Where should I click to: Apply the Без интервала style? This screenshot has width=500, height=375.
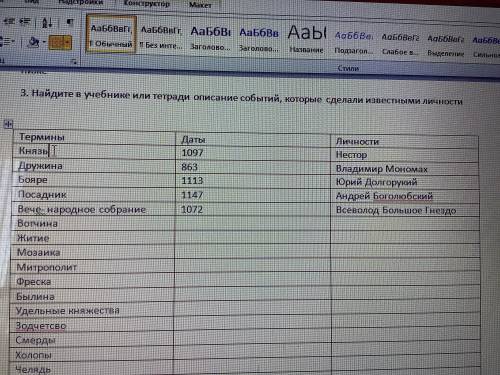[x=161, y=37]
